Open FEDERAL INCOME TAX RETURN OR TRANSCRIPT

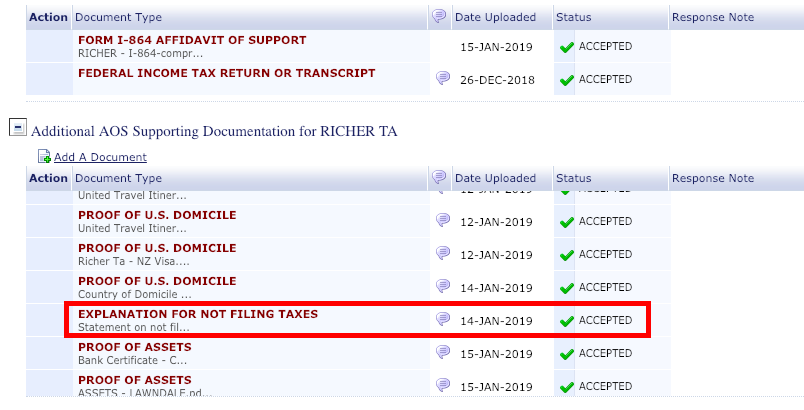pyautogui.click(x=227, y=73)
